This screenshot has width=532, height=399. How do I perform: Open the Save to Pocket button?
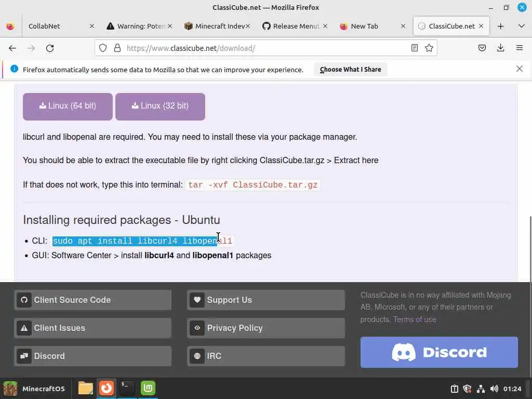pos(482,48)
